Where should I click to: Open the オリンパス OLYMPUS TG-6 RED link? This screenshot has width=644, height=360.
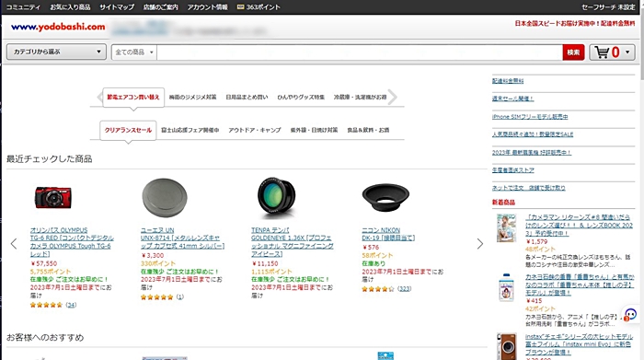click(x=72, y=242)
